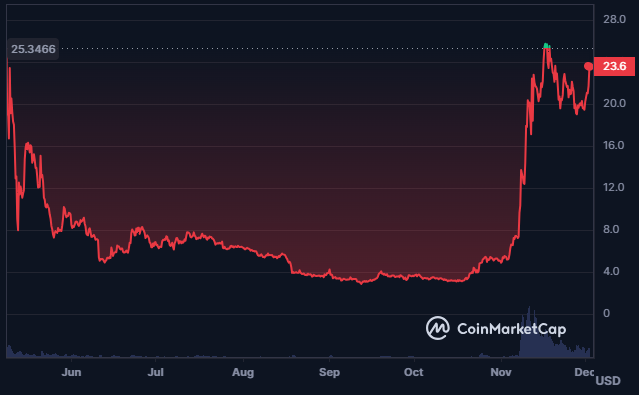Click the red 23.6 current price tag
This screenshot has width=639, height=395.
[614, 66]
